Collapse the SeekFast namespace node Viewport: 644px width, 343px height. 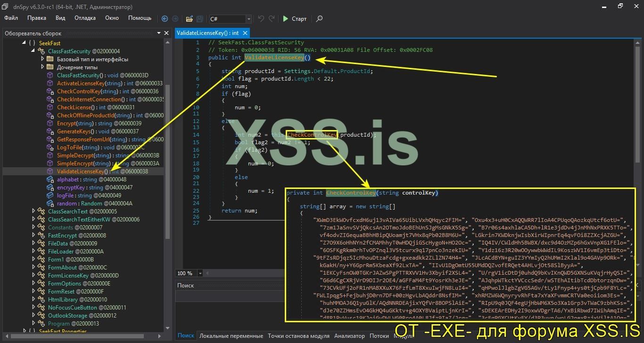click(x=24, y=43)
